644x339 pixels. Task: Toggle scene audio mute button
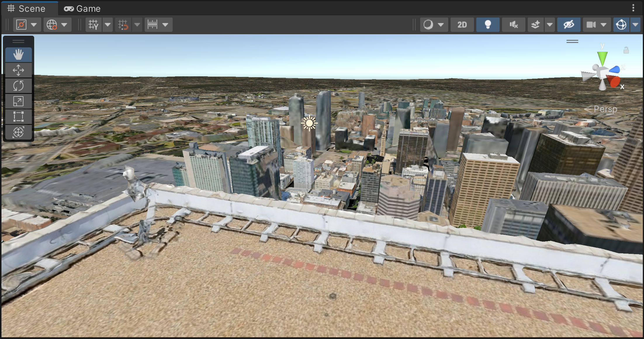tap(513, 25)
